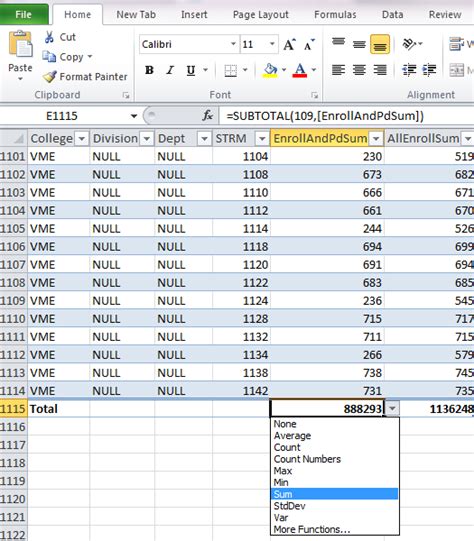Open EnrollAndPdSum column filter
The height and width of the screenshot is (541, 474).
(x=376, y=139)
